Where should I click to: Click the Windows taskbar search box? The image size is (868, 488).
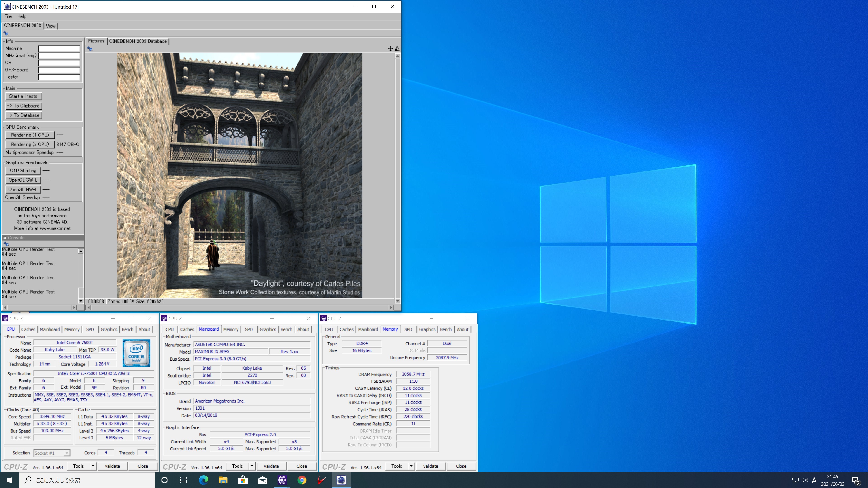pyautogui.click(x=87, y=480)
